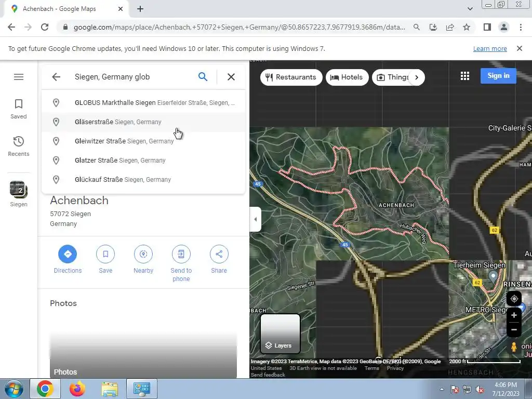Open Chrome profile menu
Screen dimensions: 532x399
pyautogui.click(x=504, y=27)
